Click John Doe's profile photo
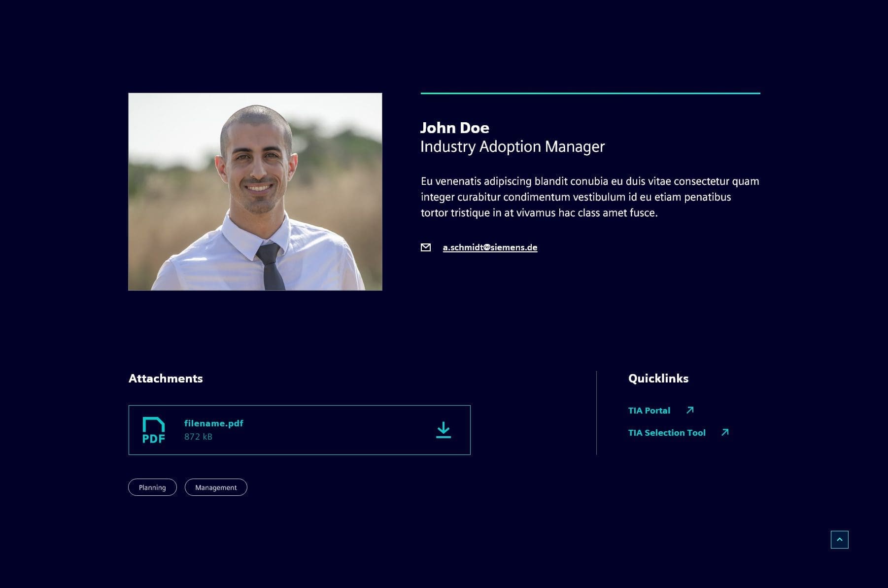Screen dimensions: 888x588 pos(255,192)
